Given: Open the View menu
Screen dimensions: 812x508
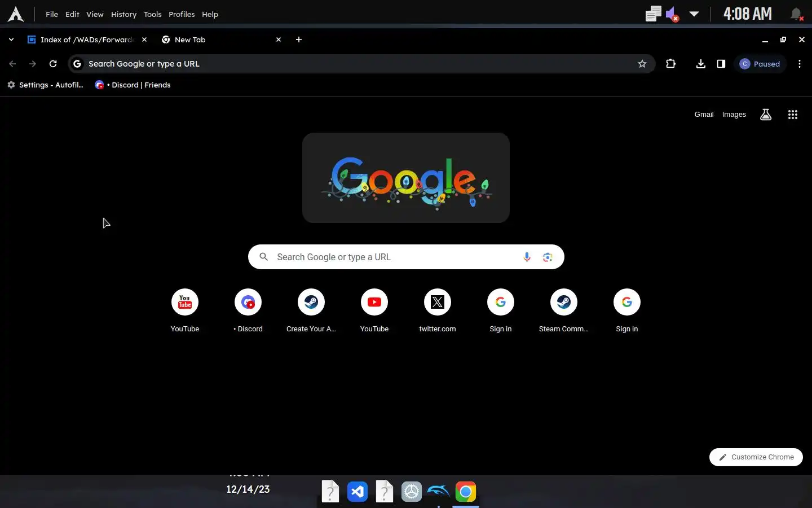Looking at the screenshot, I should [95, 14].
